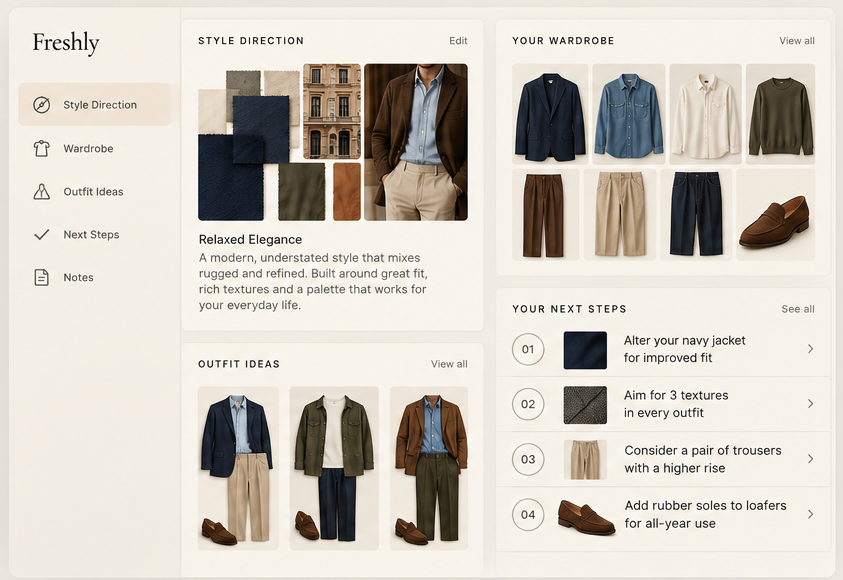This screenshot has width=843, height=580.
Task: Select the olive sweater wardrobe item
Action: click(x=780, y=114)
